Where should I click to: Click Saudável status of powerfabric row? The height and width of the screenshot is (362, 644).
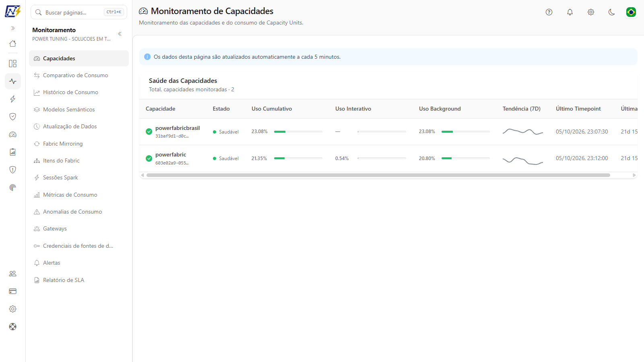(x=226, y=158)
